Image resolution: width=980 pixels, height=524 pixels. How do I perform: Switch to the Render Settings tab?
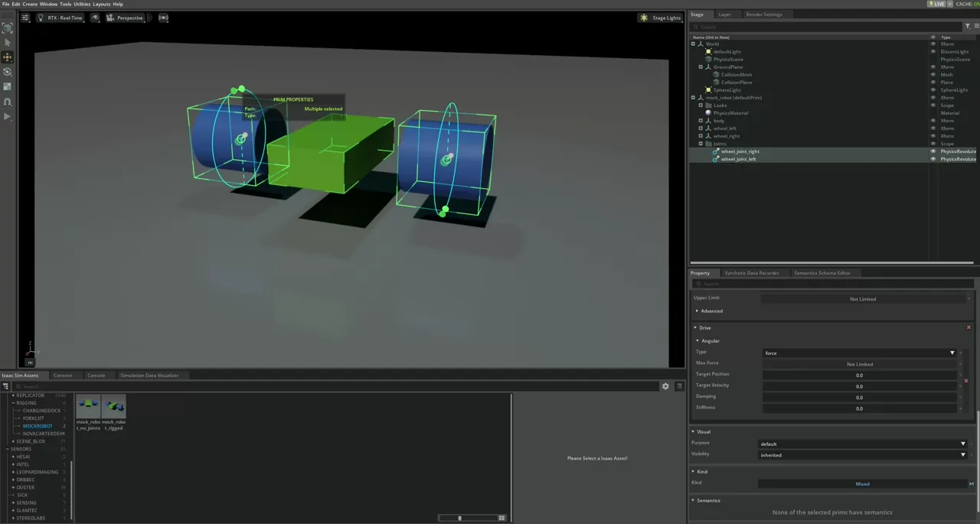pyautogui.click(x=763, y=15)
